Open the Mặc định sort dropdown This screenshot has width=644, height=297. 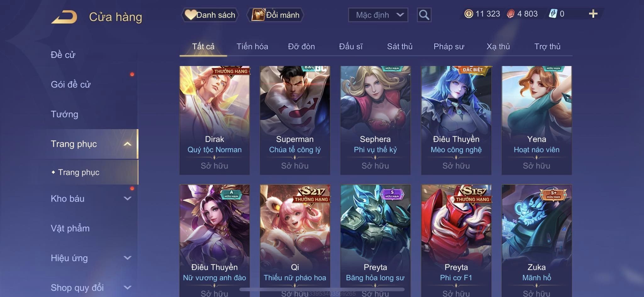(x=378, y=15)
